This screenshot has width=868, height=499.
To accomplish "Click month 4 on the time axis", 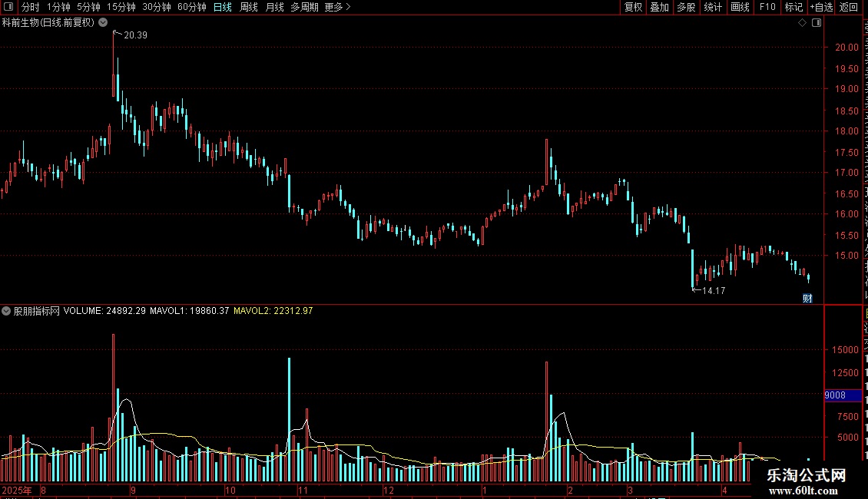I will (x=724, y=490).
